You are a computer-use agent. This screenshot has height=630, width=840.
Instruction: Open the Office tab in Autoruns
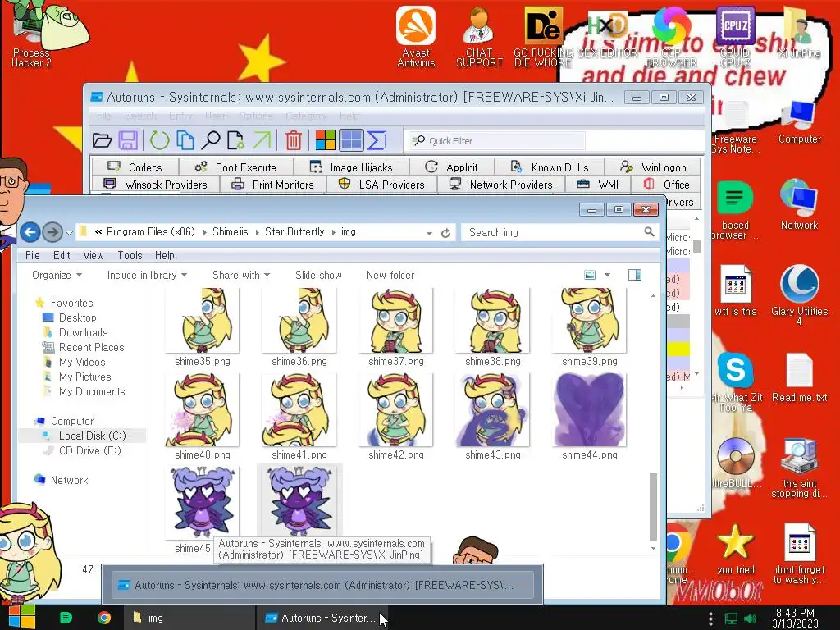[x=666, y=185]
